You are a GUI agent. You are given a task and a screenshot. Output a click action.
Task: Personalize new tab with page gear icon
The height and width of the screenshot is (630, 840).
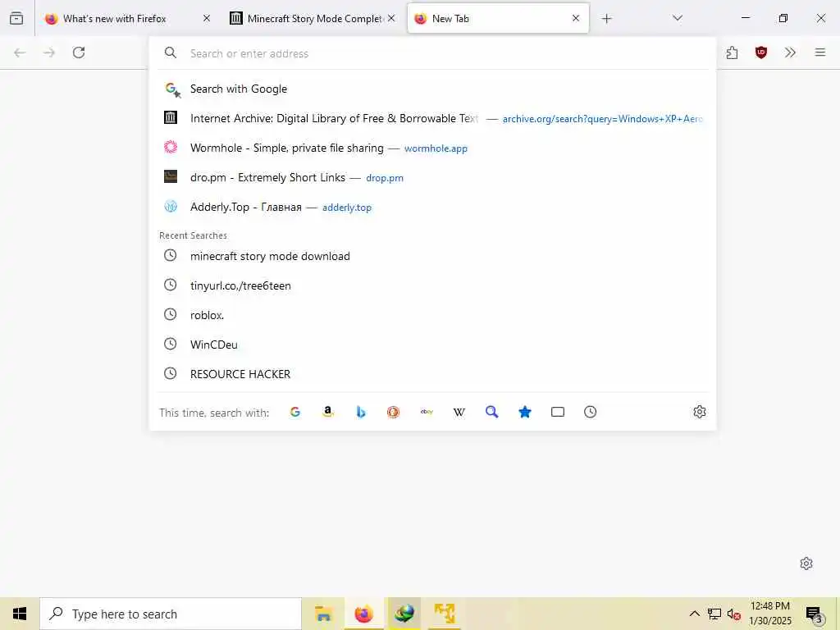coord(806,564)
